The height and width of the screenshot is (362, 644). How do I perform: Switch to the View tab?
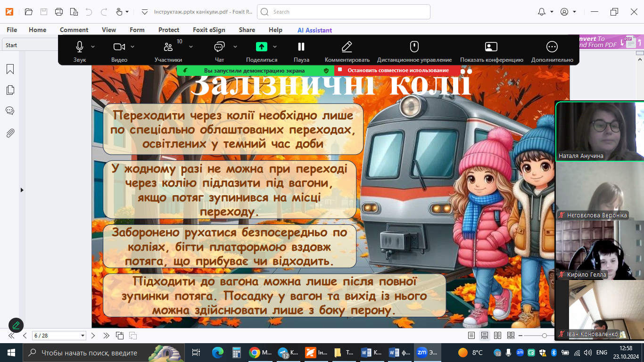pyautogui.click(x=109, y=30)
